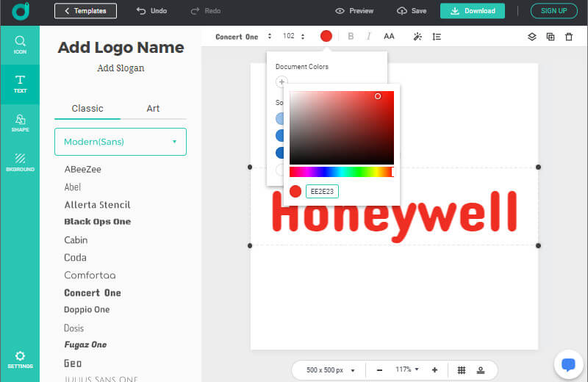
Task: Toggle uppercase AA text option
Action: 389,36
